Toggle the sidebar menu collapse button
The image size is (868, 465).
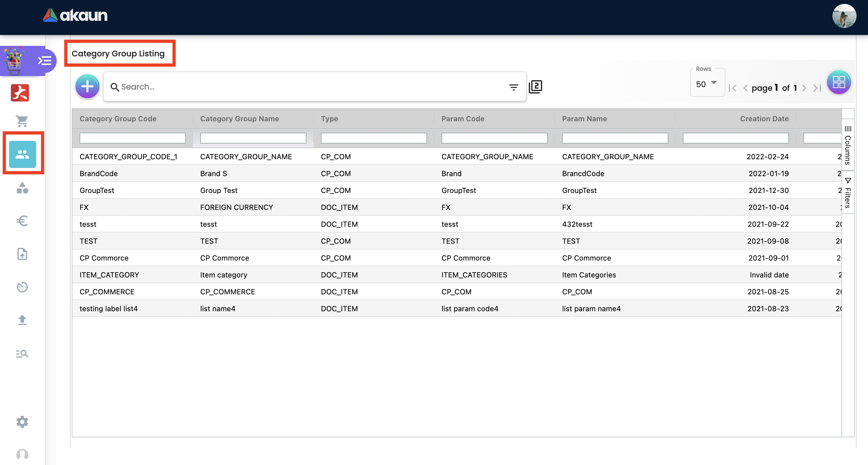coord(45,61)
